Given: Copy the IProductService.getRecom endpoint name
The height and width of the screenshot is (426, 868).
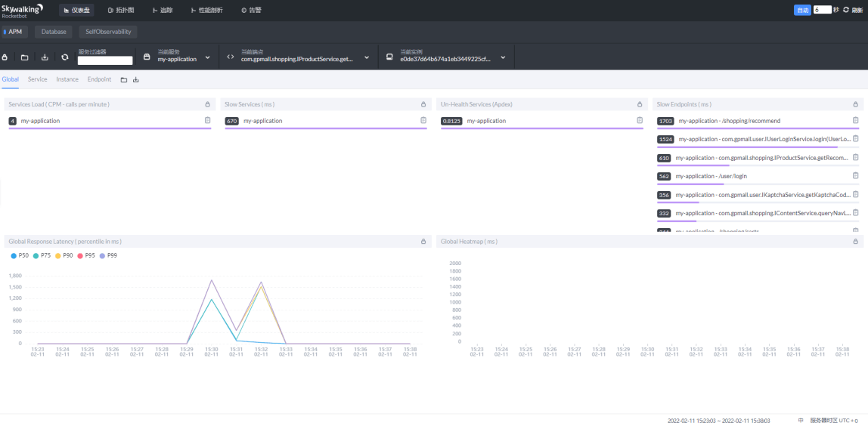Looking at the screenshot, I should 855,157.
